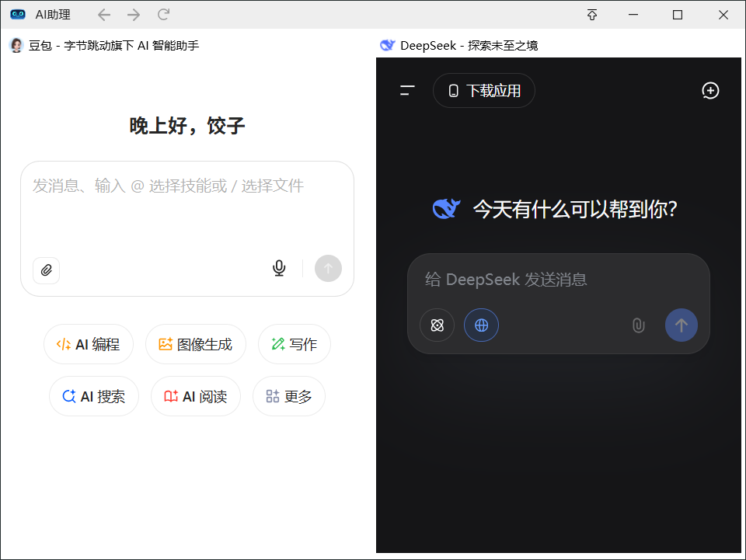
Task: Focus 给 DeepSeek 发送消息 input
Action: tap(558, 280)
